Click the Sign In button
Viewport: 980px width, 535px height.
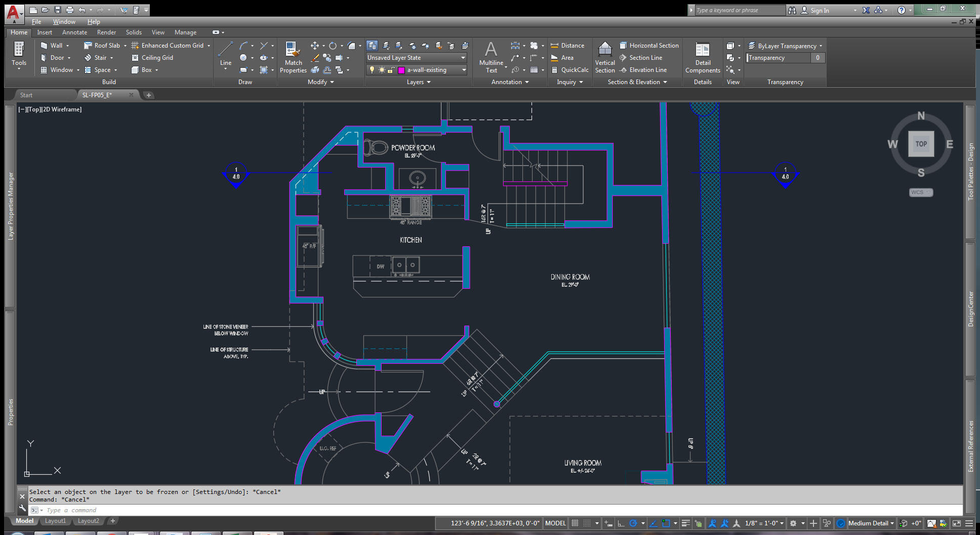[819, 10]
